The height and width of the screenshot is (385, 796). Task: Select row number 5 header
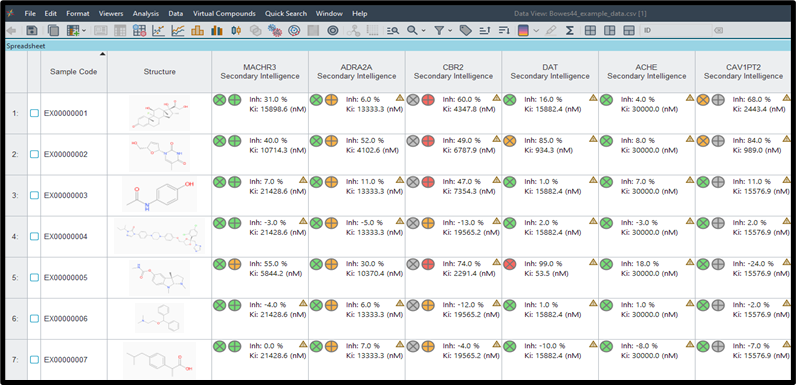pos(17,278)
